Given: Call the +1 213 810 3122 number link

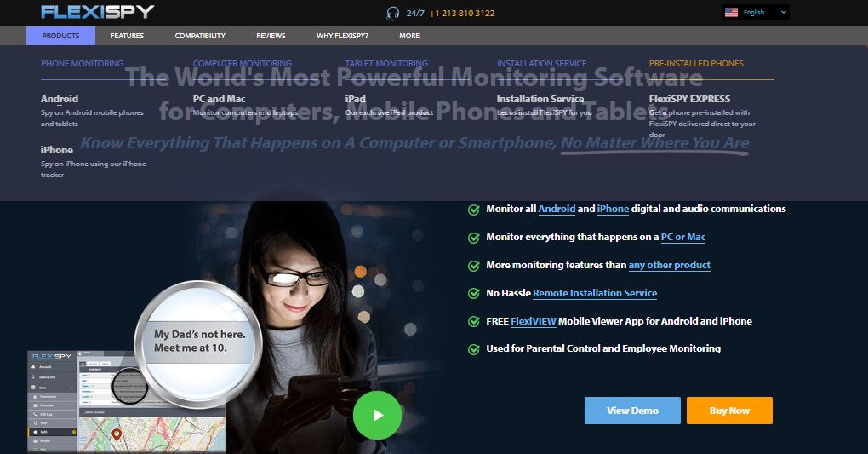Looking at the screenshot, I should tap(462, 14).
